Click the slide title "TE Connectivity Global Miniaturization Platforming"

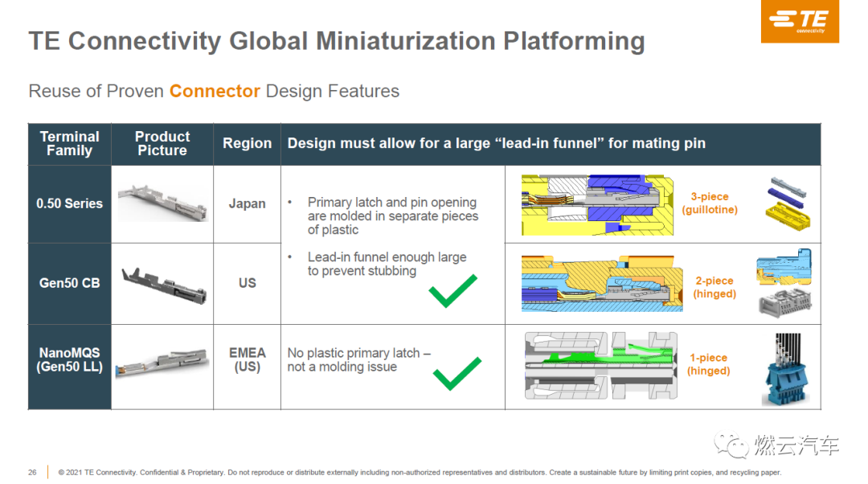click(337, 41)
